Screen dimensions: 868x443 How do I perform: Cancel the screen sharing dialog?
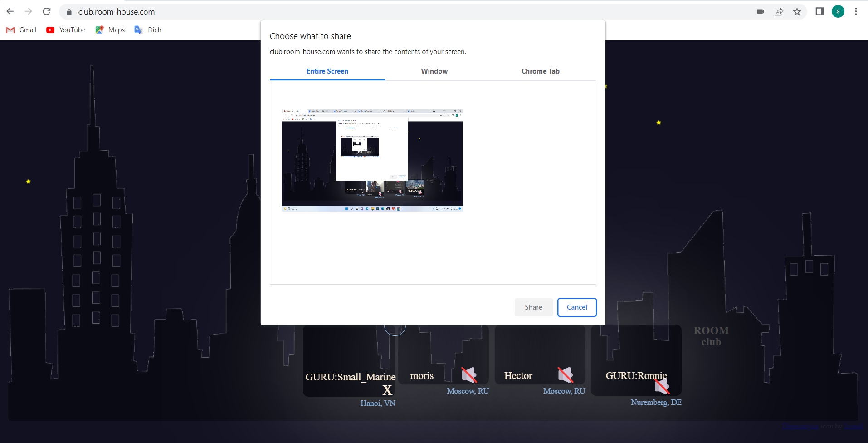pos(576,307)
